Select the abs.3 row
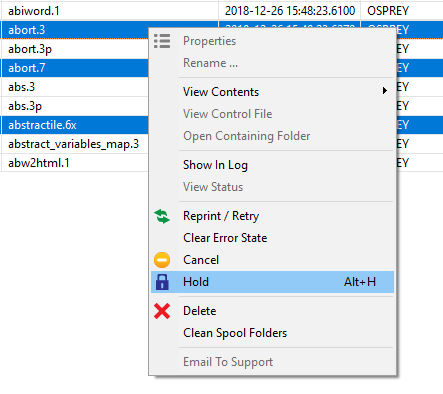This screenshot has height=394, width=443. (74, 87)
